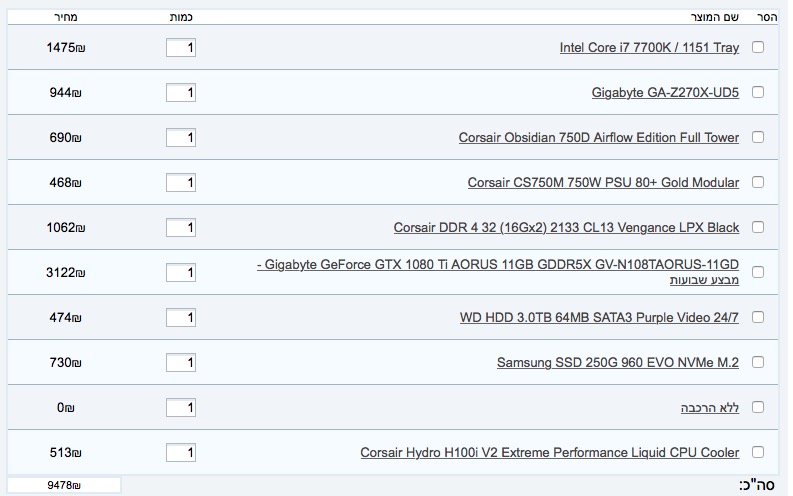Click quantity box in Corsair Obsidian 750D row

point(181,138)
